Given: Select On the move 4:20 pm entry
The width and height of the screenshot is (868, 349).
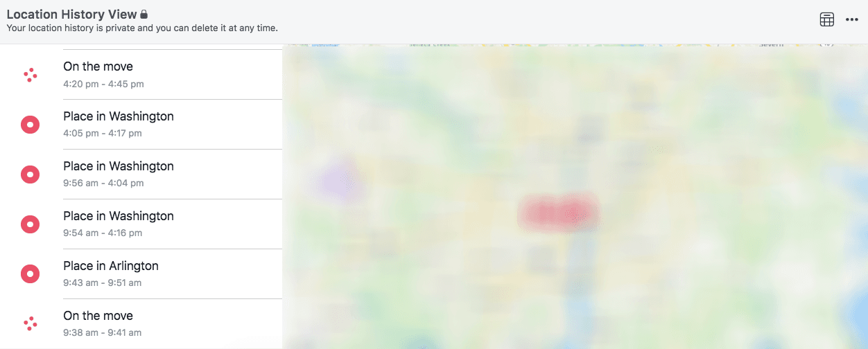Looking at the screenshot, I should 141,75.
